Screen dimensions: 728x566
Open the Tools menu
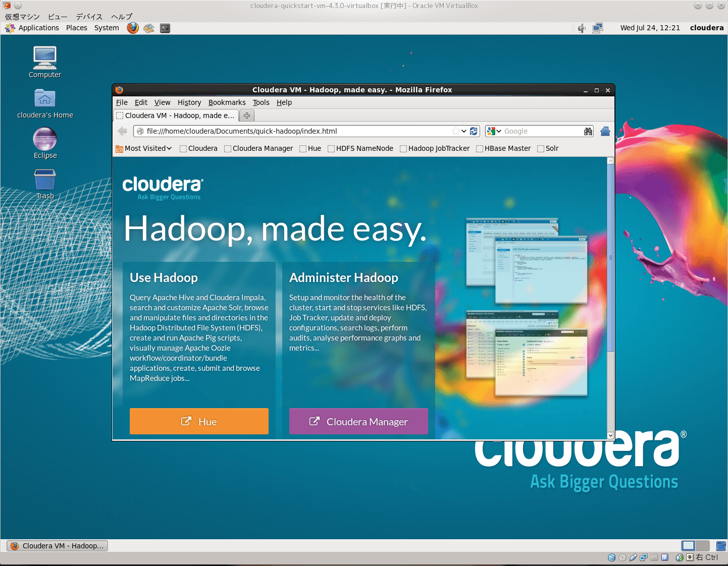[x=261, y=102]
